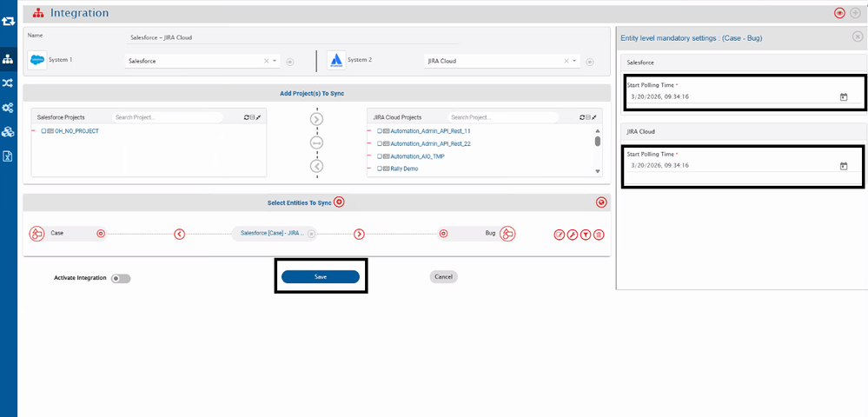Click the red right-arrow sync direction icon
Viewport: 868px width, 417px height.
359,235
